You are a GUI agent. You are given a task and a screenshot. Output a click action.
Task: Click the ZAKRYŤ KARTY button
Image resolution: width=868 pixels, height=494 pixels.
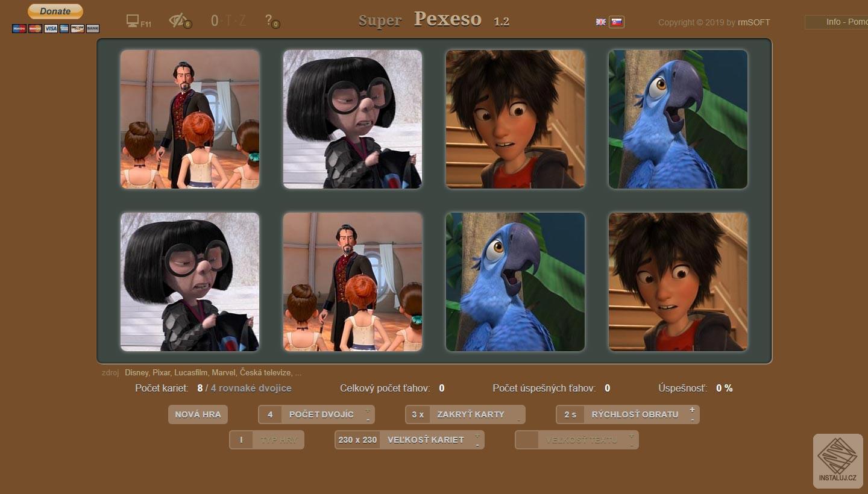pyautogui.click(x=465, y=414)
